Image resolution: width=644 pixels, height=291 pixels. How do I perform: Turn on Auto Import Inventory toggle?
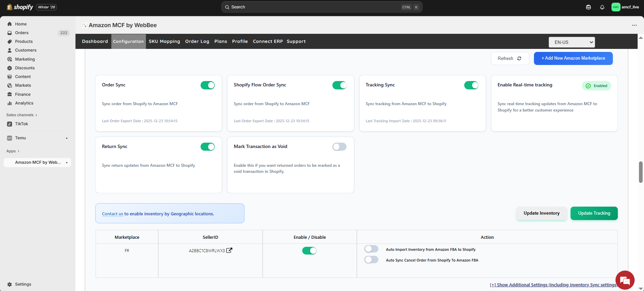371,249
